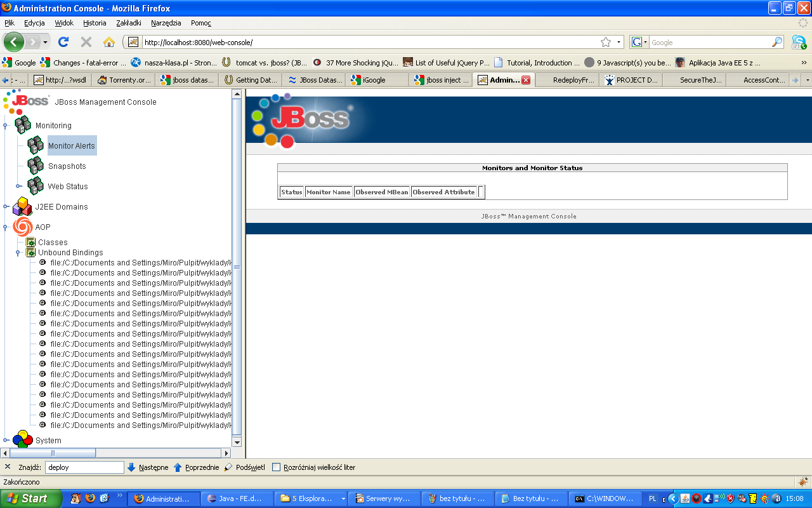The width and height of the screenshot is (812, 508).
Task: Open the Monitoring node icon in tree
Action: point(23,125)
